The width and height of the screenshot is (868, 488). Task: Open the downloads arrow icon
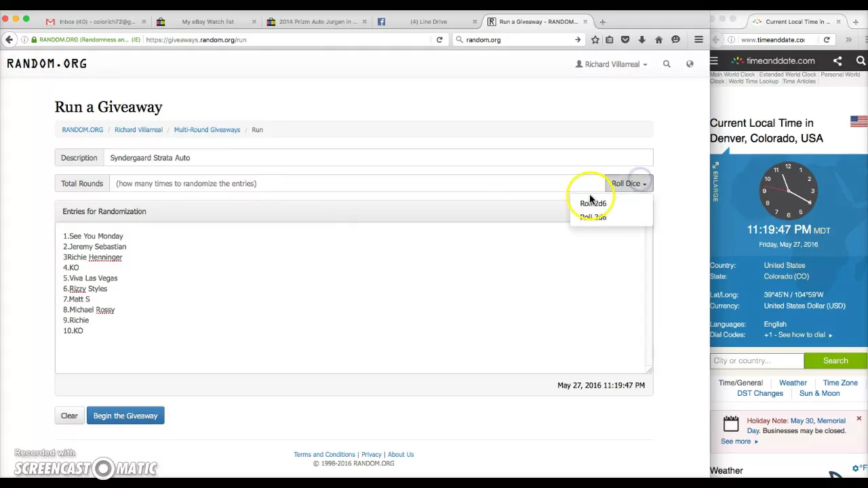(642, 40)
